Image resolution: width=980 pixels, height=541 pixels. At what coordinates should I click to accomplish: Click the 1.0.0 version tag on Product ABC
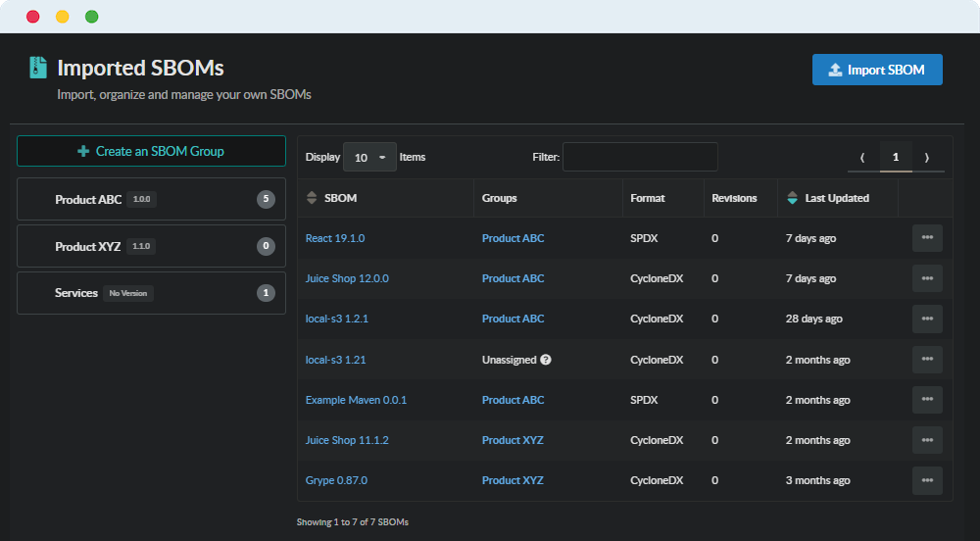[x=142, y=199]
